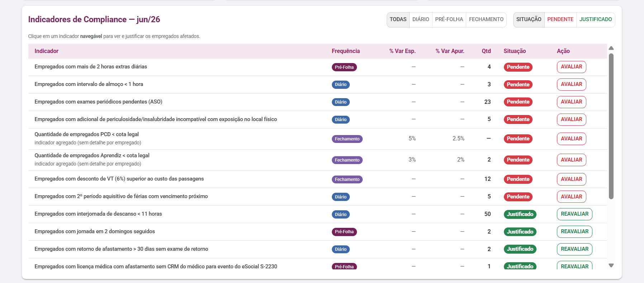Click the Diário badge on intervalo de almoço row

point(340,85)
